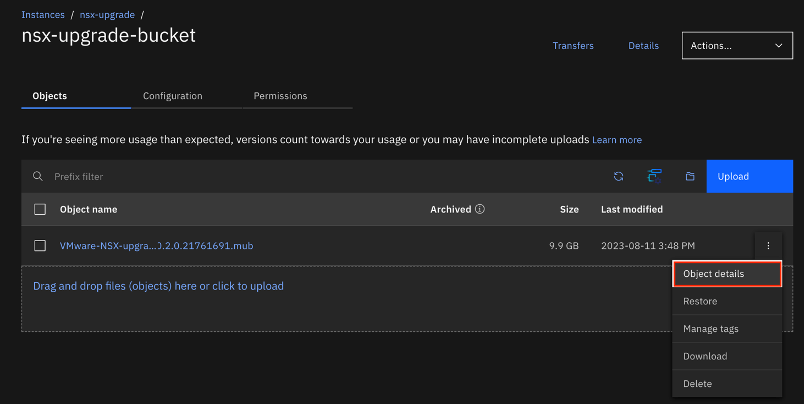Choose Download in the object menu

(x=705, y=356)
